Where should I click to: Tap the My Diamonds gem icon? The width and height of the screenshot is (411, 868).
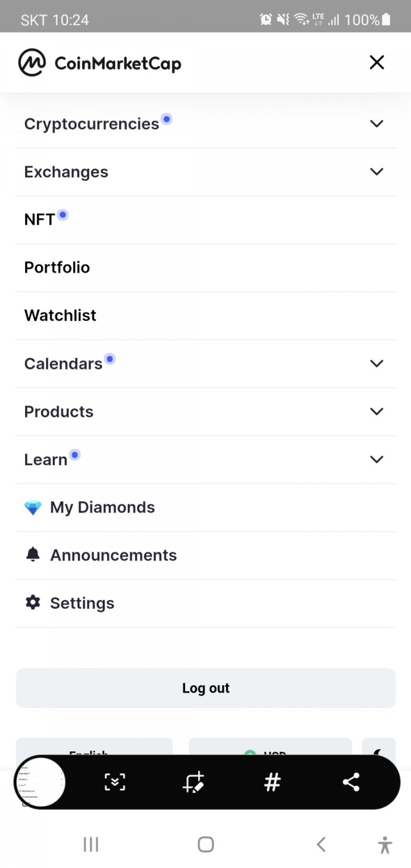click(x=33, y=508)
